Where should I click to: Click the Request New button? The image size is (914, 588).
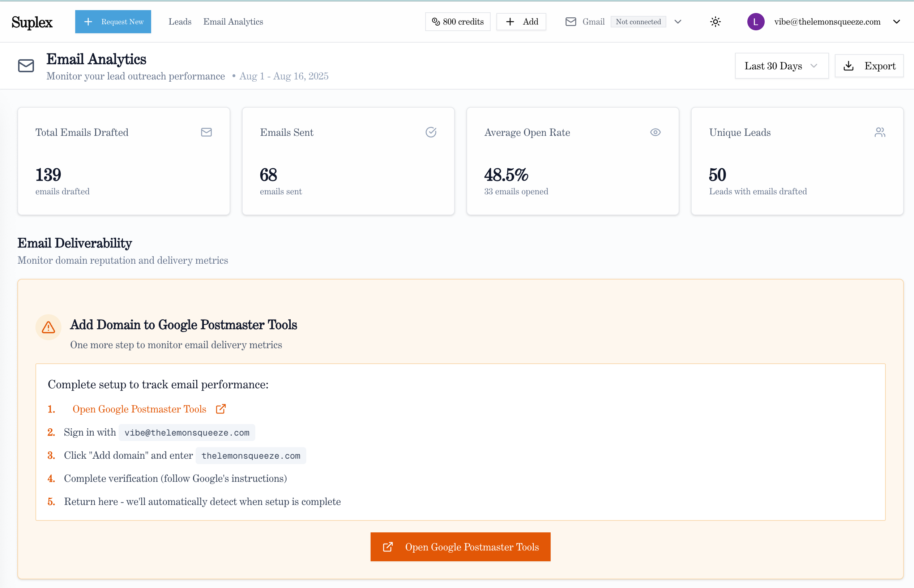click(x=113, y=21)
